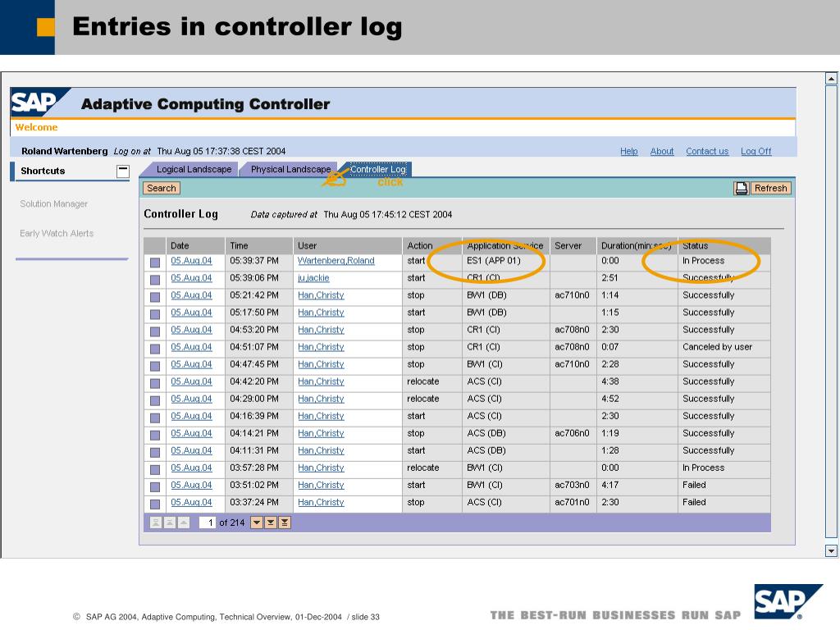Click the Server column header
The image size is (840, 630).
(x=573, y=245)
